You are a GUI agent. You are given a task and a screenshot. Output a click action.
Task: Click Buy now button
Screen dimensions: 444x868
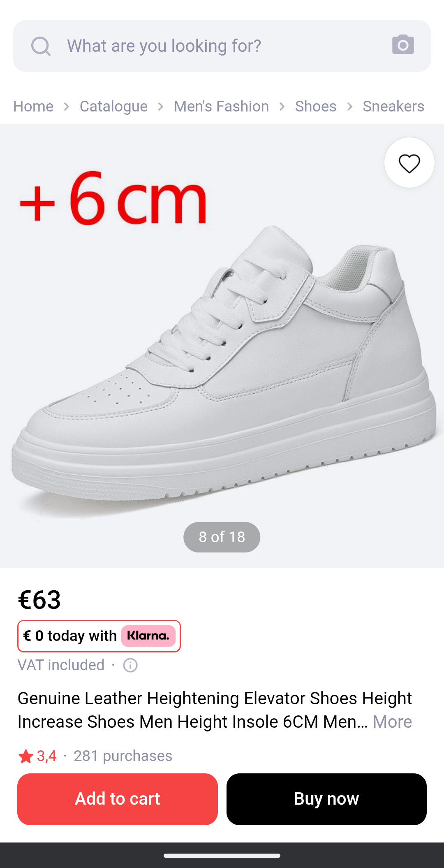tap(326, 799)
